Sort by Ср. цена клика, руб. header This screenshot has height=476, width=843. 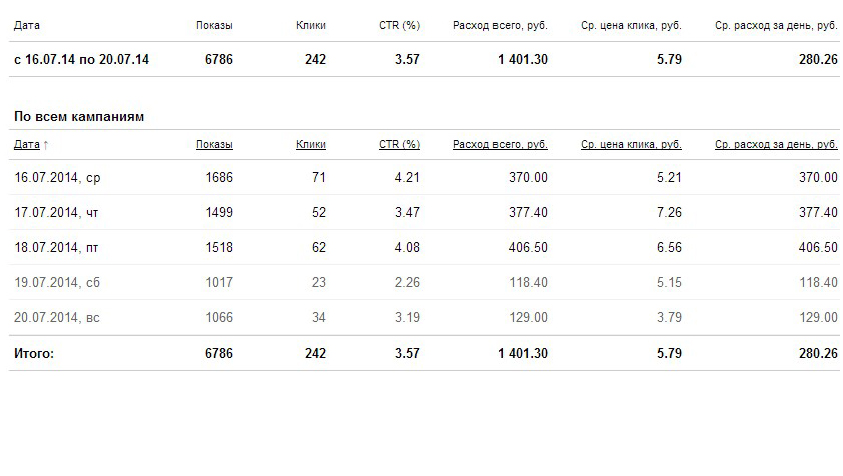pos(631,144)
